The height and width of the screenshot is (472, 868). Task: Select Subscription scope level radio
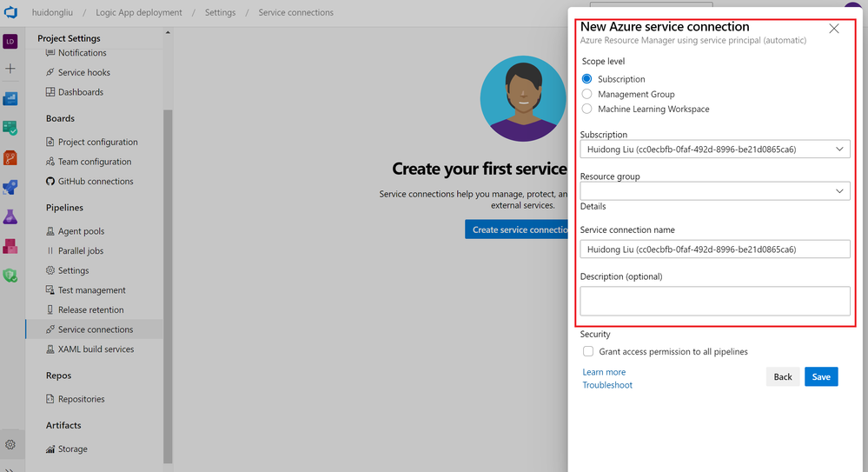click(586, 78)
